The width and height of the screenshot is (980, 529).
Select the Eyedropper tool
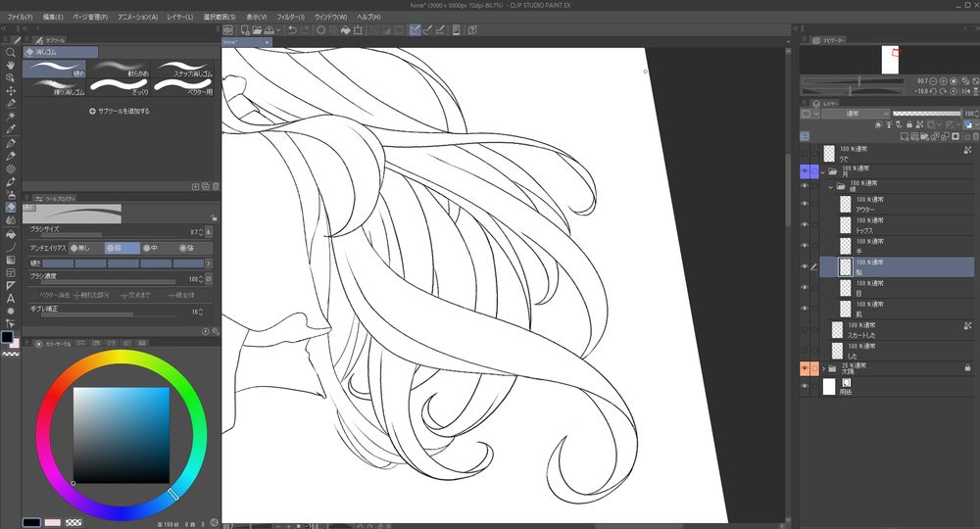click(x=10, y=128)
